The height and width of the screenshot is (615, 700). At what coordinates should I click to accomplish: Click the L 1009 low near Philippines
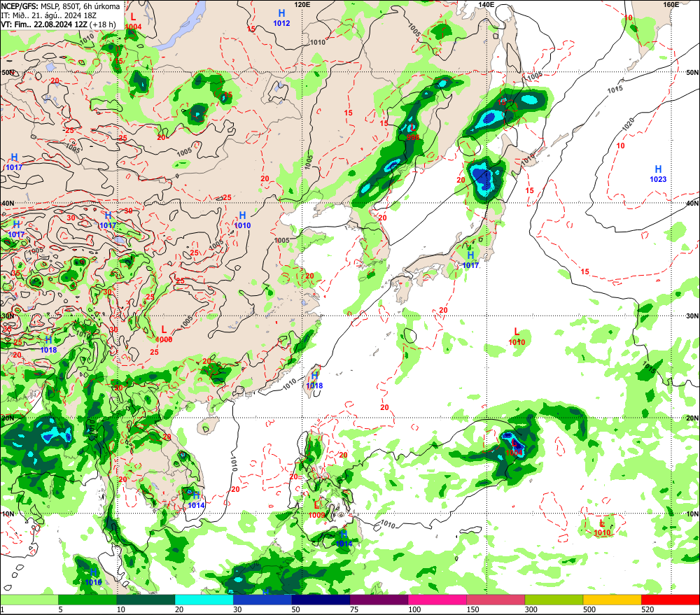coord(317,509)
